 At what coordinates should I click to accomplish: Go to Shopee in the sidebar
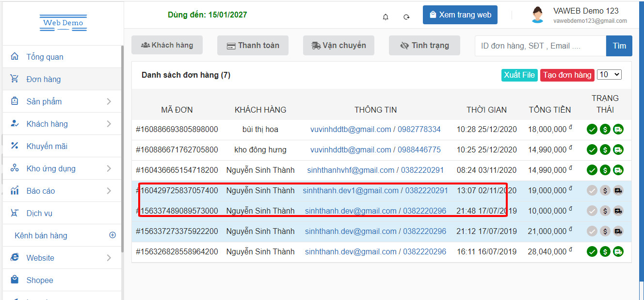tap(40, 280)
